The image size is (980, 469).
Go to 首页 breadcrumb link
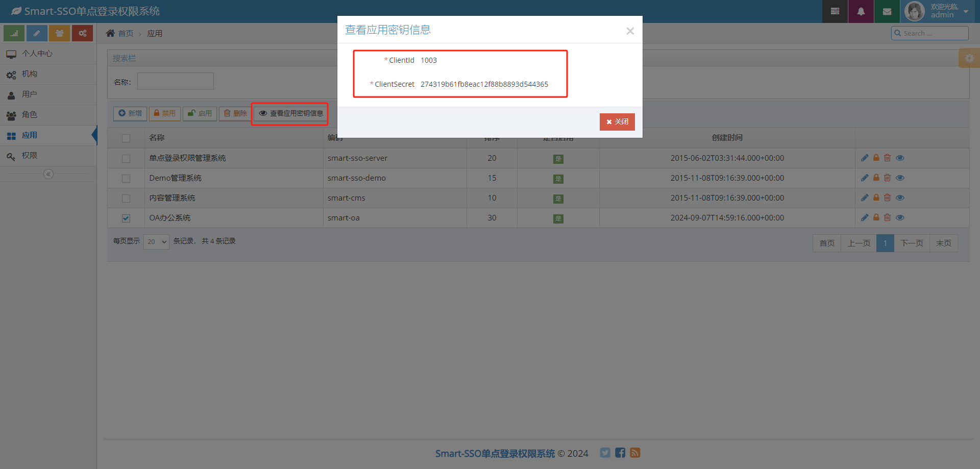coord(126,34)
